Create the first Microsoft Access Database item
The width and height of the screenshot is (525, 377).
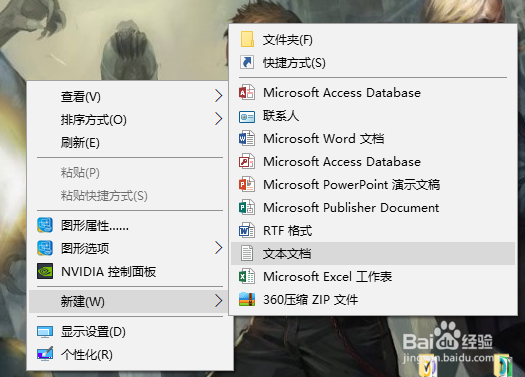[373, 92]
